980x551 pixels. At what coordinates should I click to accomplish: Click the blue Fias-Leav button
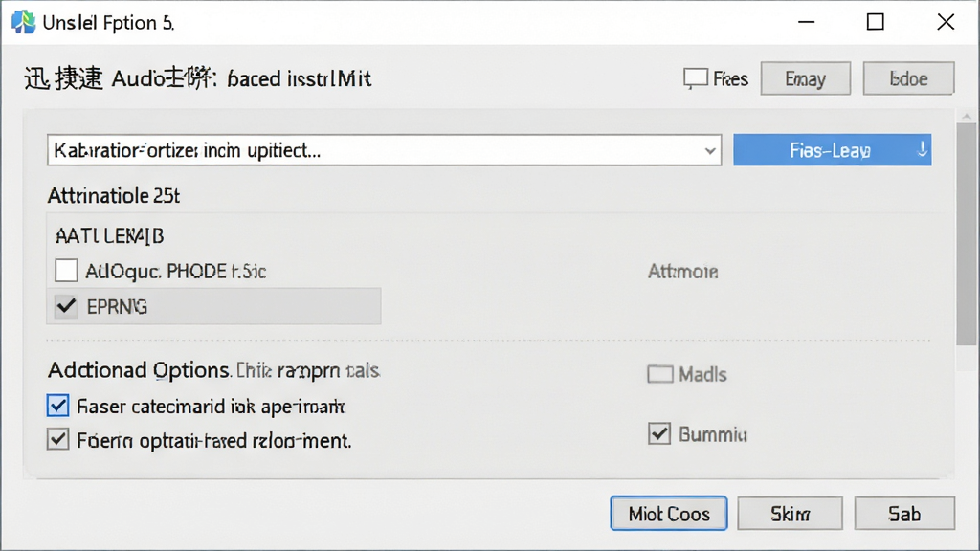coord(832,150)
